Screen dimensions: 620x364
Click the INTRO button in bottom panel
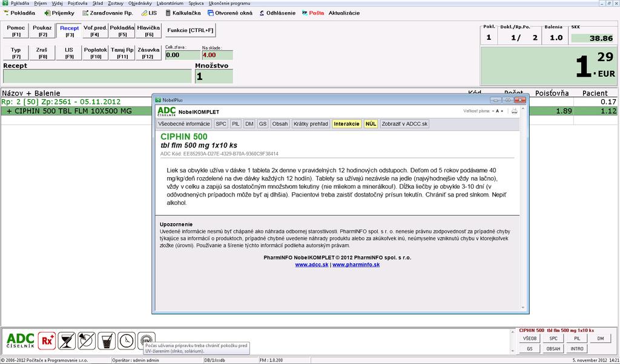577,349
